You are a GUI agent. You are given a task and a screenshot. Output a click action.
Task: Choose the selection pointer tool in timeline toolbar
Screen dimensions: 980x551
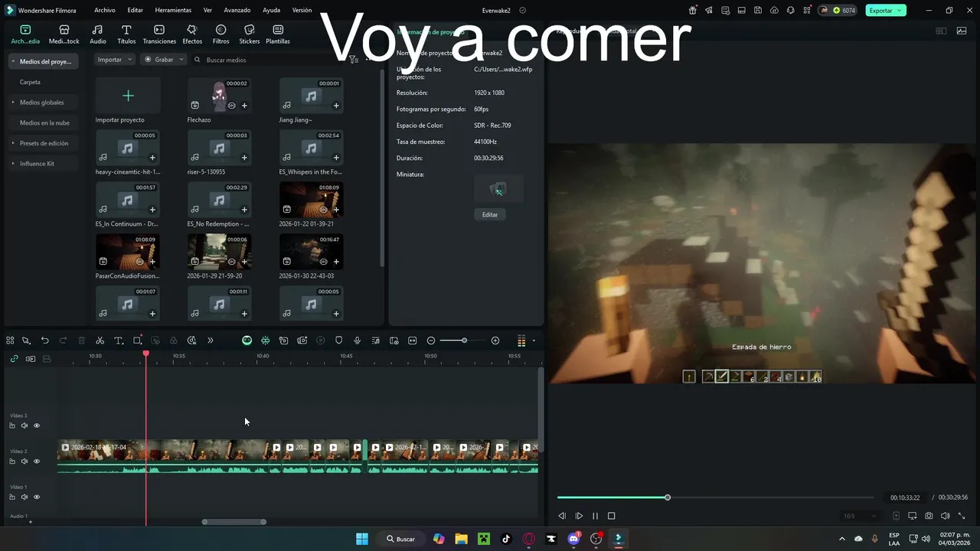pos(26,341)
